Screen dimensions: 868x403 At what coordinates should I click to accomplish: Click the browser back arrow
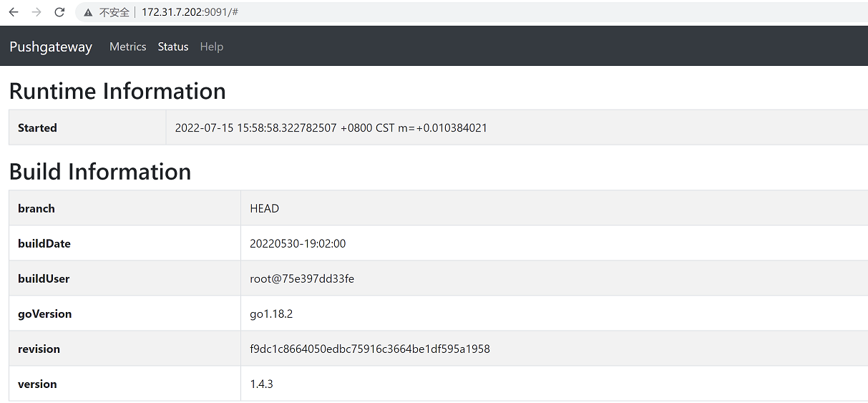14,12
